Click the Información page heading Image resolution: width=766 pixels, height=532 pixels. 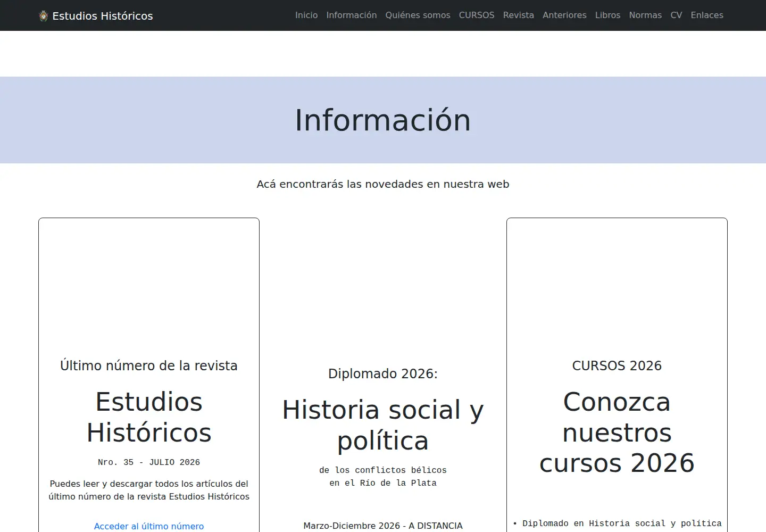pos(383,120)
